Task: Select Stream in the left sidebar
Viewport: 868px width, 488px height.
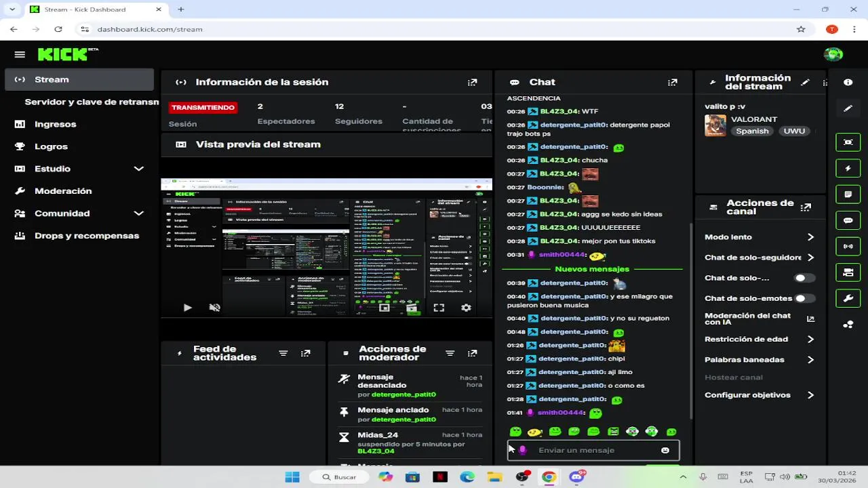Action: coord(80,79)
